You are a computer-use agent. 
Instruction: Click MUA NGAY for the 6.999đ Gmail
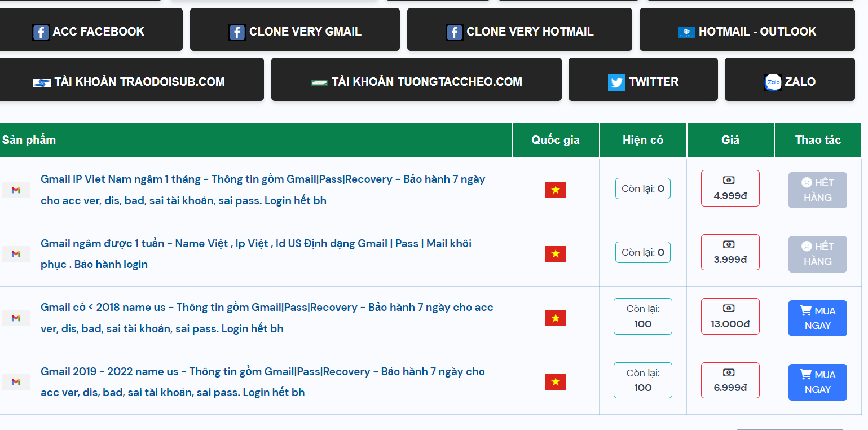tap(818, 382)
